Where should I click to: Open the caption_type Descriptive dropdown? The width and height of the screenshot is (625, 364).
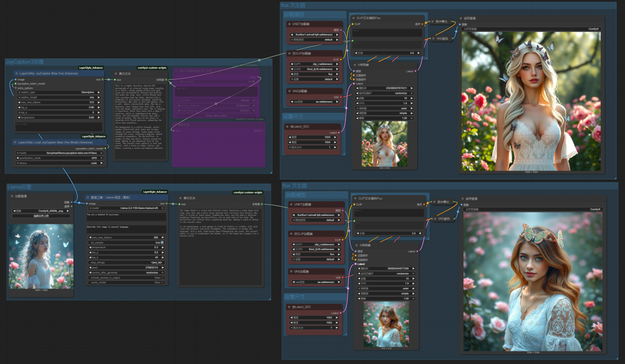point(58,92)
